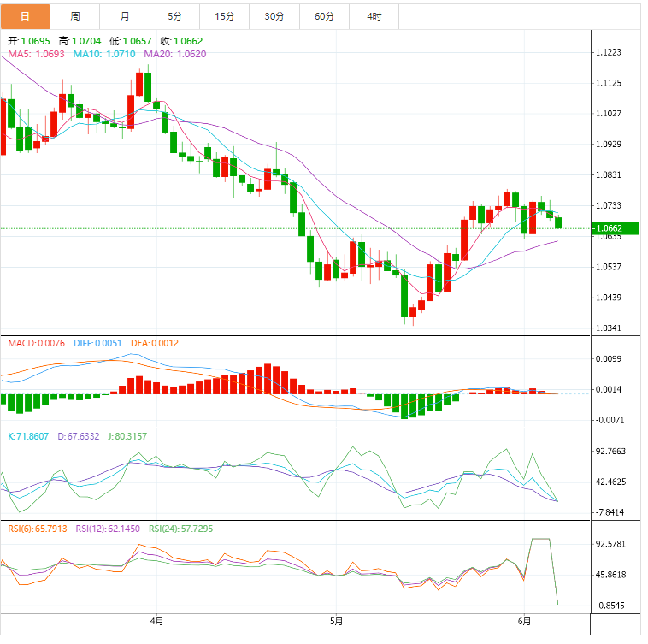This screenshot has width=648, height=644.
Task: Select the 日 daily timeframe tab
Action: (x=25, y=16)
